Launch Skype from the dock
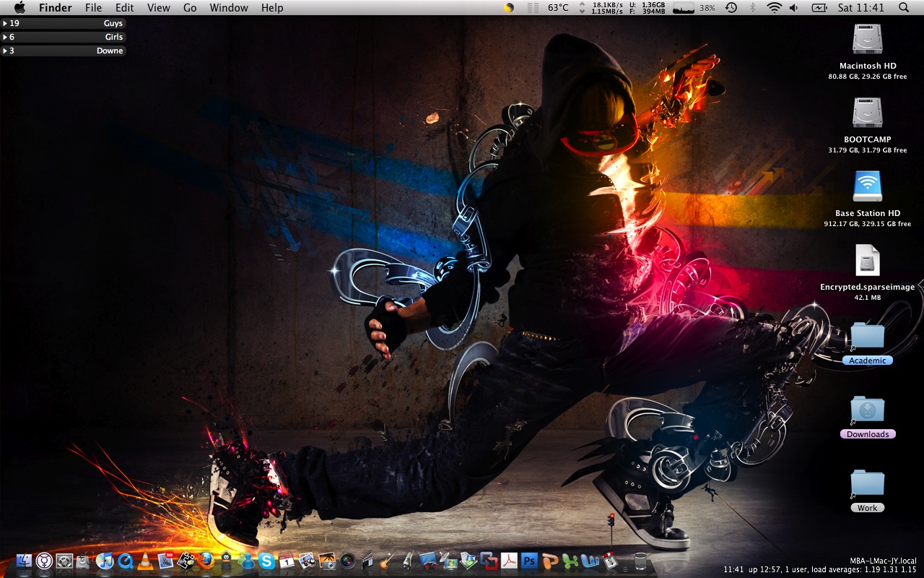The image size is (924, 578). (266, 560)
